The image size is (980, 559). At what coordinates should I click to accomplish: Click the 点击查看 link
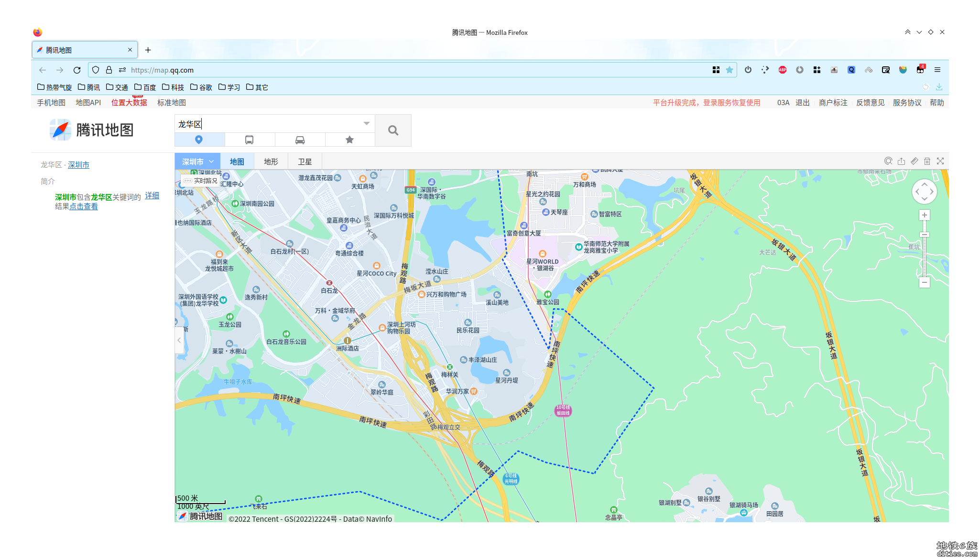tap(84, 206)
